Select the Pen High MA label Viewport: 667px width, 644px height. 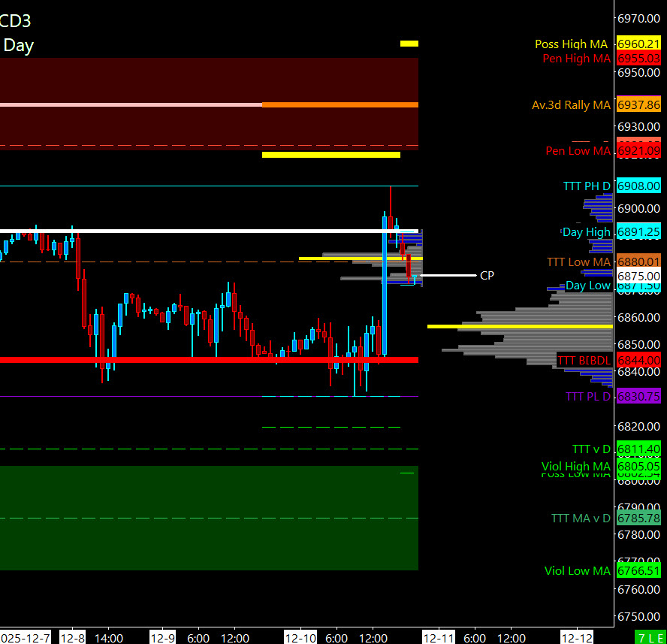click(x=576, y=59)
